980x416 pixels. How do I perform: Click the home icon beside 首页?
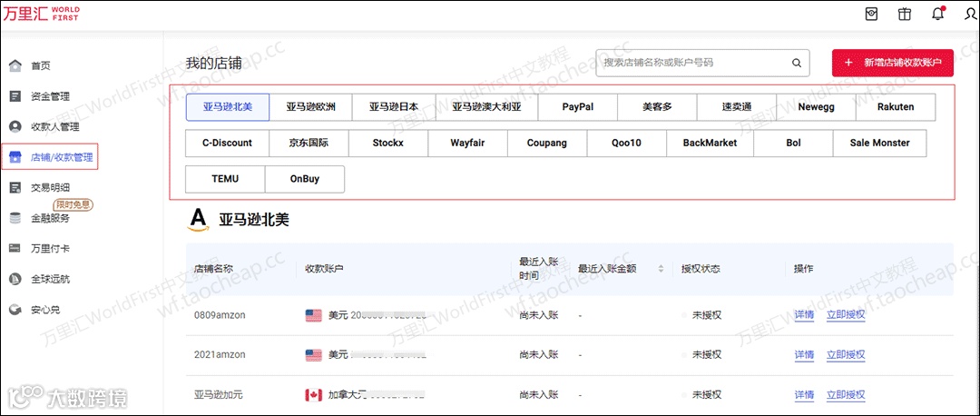(x=15, y=65)
